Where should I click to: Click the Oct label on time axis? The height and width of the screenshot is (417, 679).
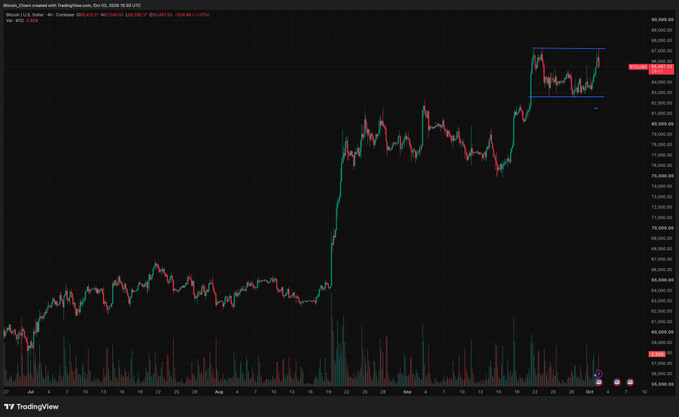589,392
